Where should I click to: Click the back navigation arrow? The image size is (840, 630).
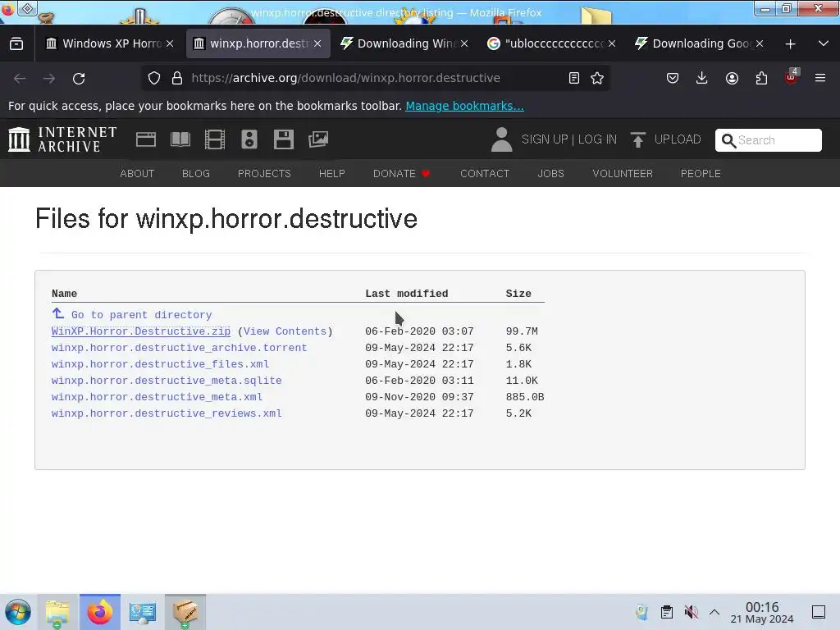click(20, 78)
